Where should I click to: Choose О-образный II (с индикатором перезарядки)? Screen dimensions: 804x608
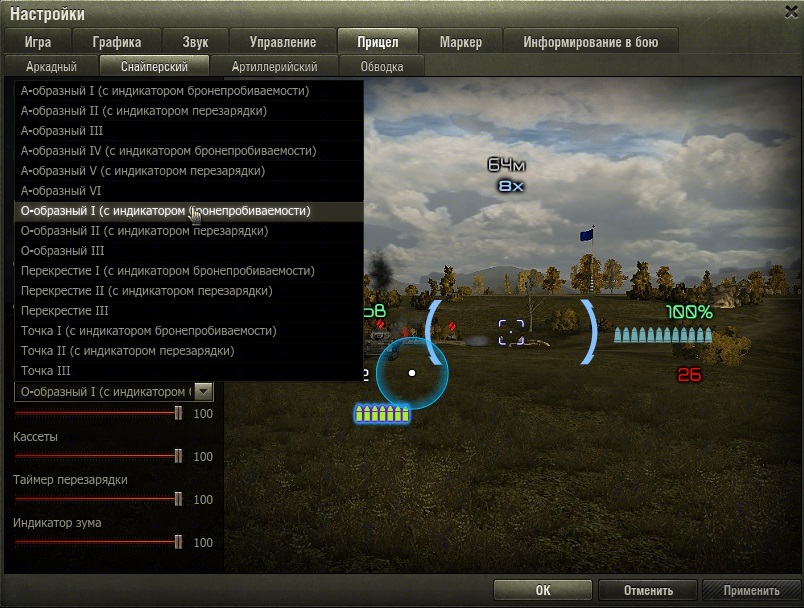point(189,231)
